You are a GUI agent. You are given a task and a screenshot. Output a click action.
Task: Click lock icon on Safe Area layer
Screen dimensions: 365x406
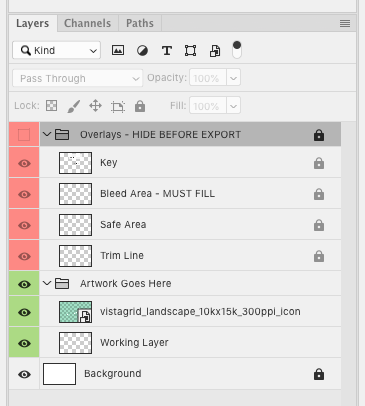[x=319, y=225]
